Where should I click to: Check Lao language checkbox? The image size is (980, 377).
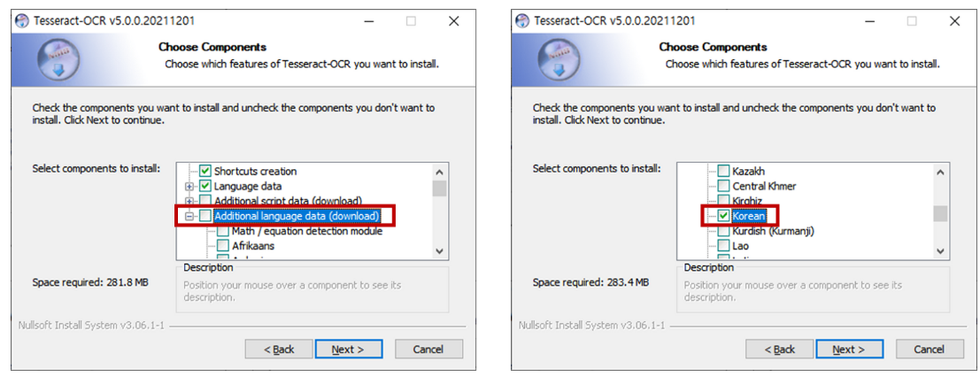click(x=723, y=246)
